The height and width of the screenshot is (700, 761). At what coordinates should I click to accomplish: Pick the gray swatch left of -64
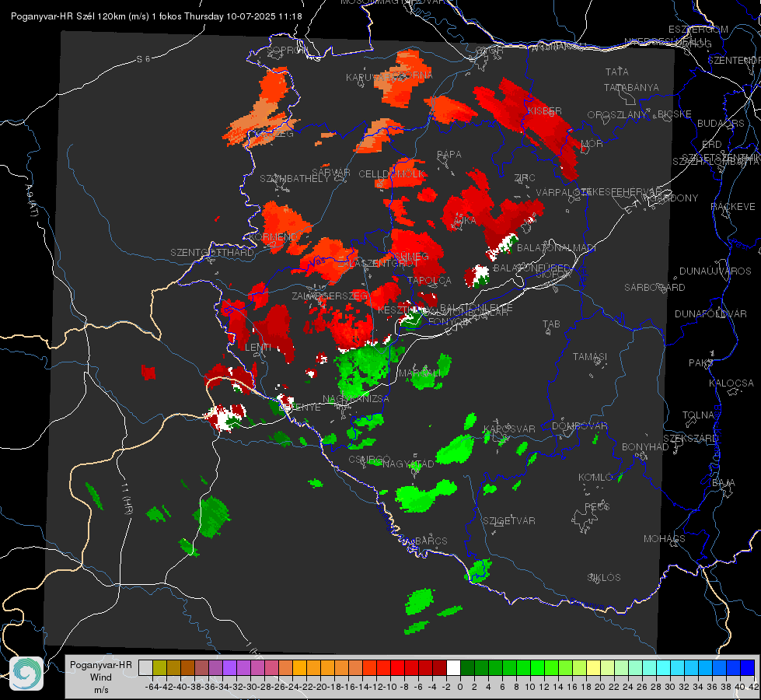145,667
